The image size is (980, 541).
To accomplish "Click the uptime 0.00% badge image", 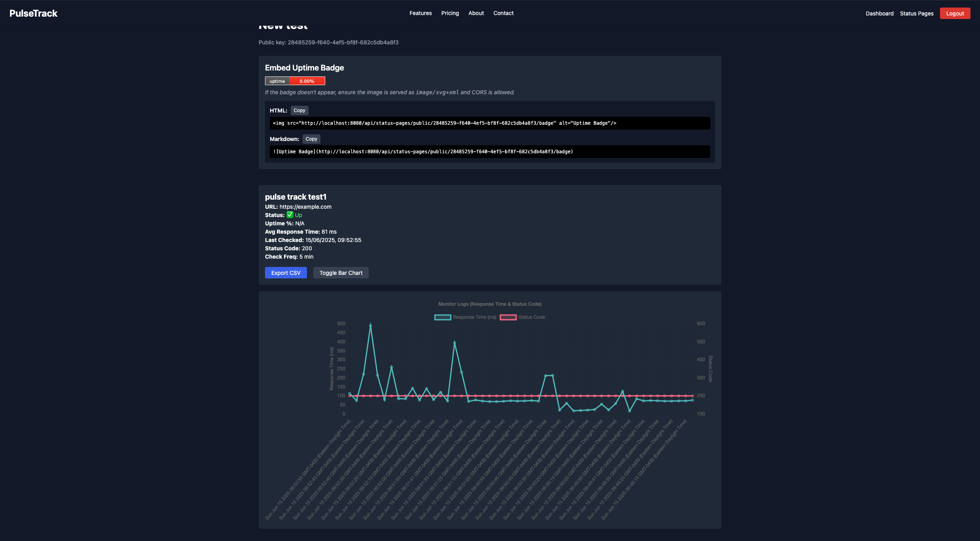I will click(x=295, y=81).
